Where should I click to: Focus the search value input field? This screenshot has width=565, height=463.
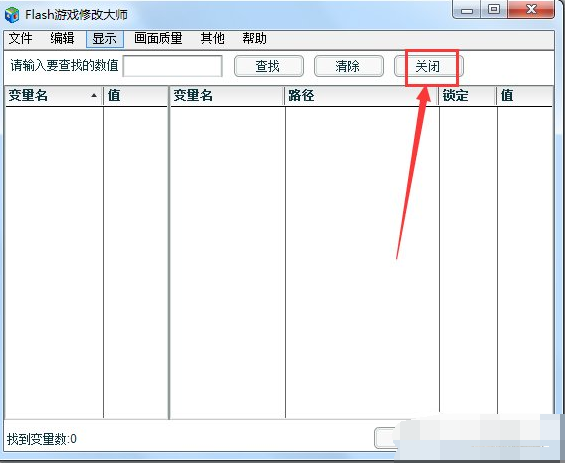(173, 66)
